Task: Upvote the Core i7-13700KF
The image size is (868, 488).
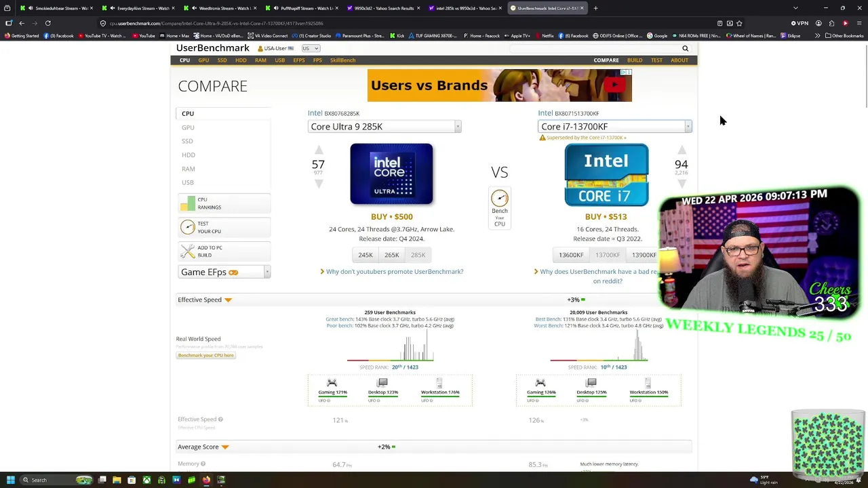Action: [x=682, y=150]
